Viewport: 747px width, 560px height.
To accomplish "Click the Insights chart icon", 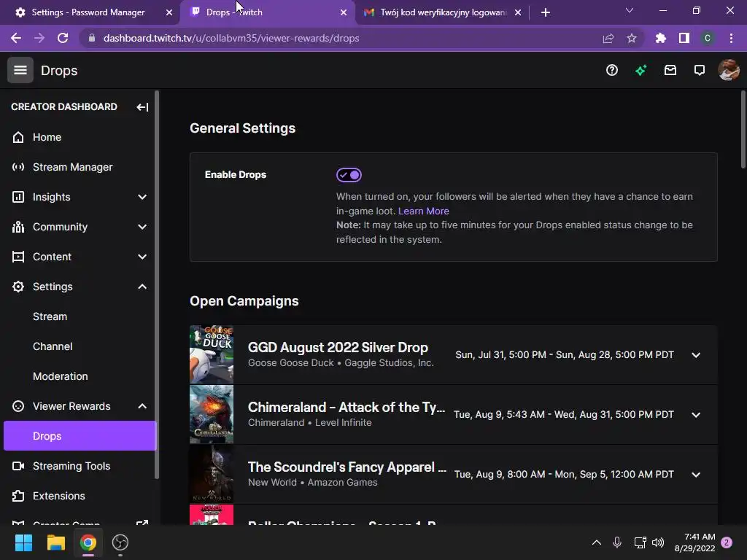I will point(18,197).
